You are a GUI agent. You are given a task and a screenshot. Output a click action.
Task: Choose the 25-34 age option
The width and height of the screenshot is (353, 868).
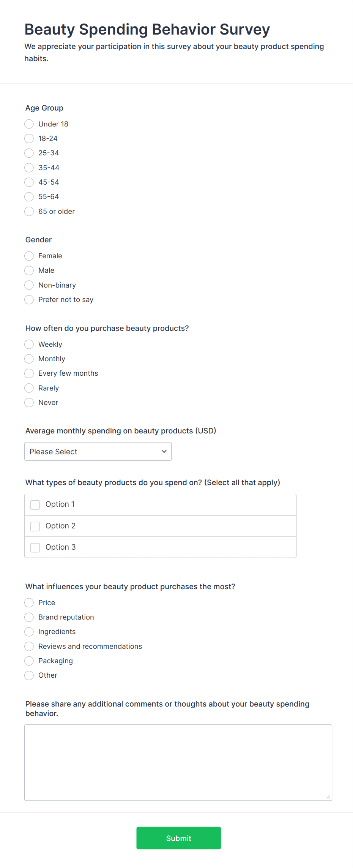click(29, 153)
